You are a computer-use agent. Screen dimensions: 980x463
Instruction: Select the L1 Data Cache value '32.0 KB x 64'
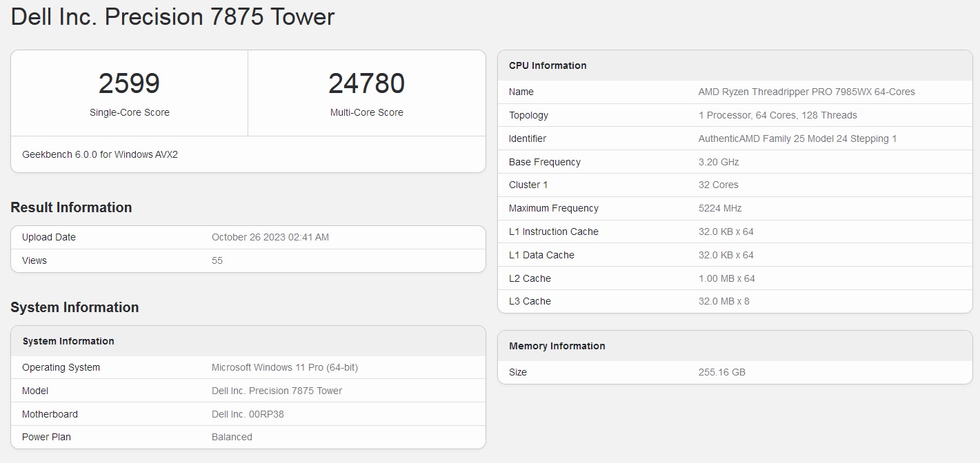(x=726, y=255)
